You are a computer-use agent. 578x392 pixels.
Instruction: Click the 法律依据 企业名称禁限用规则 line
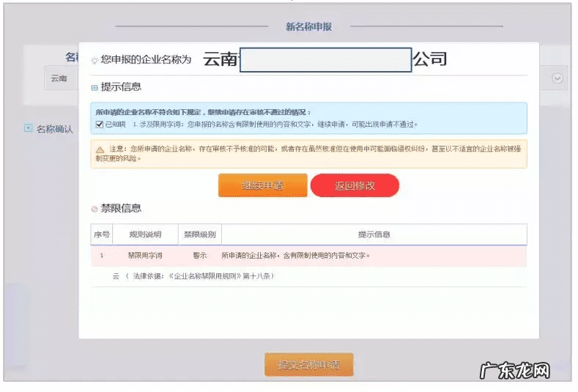(195, 277)
